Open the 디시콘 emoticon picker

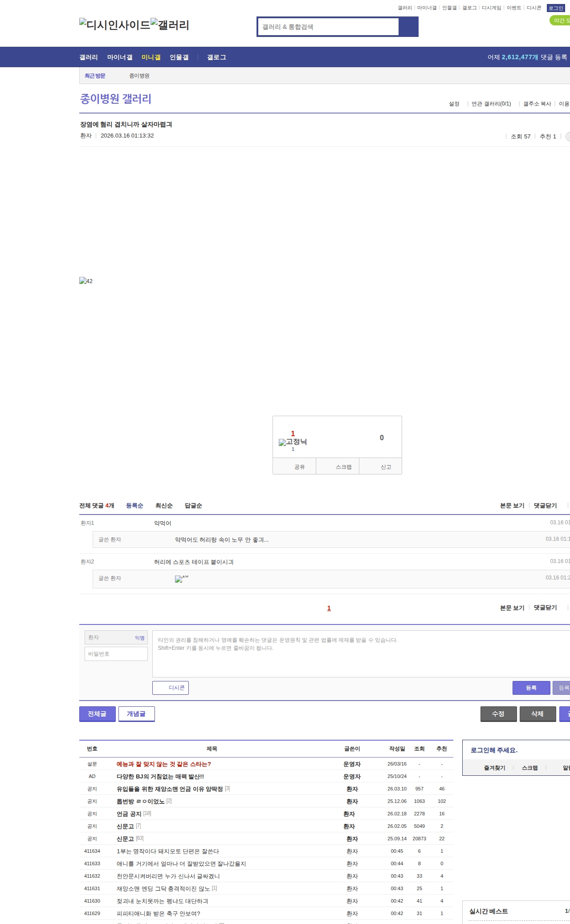coord(171,688)
